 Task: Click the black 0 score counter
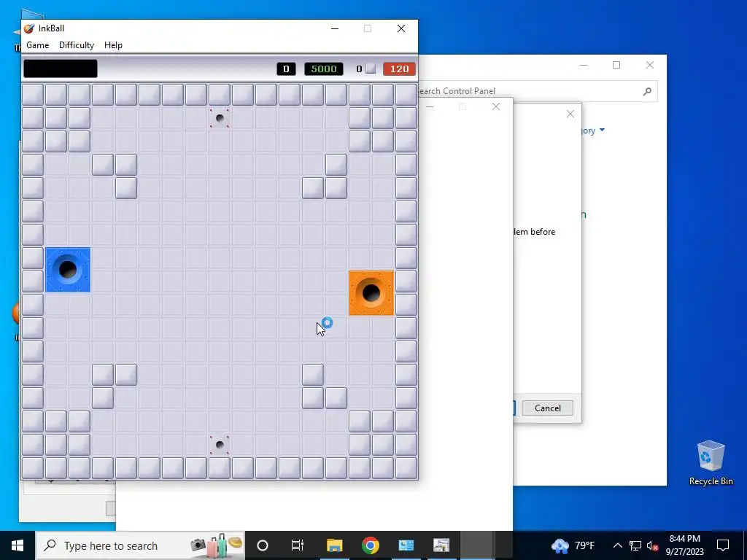tap(286, 69)
